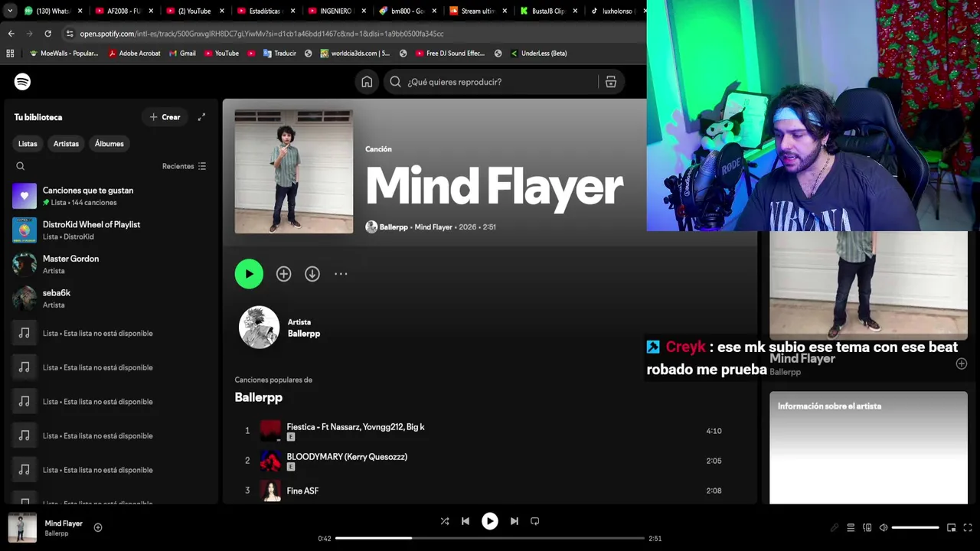Add Mind Flayer to liked songs (plus icon)
980x551 pixels.
(283, 274)
